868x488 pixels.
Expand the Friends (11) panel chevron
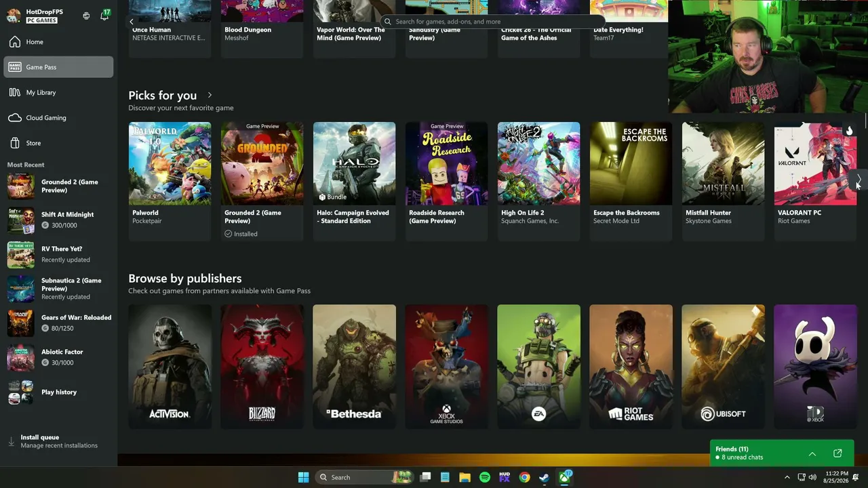[x=812, y=453]
